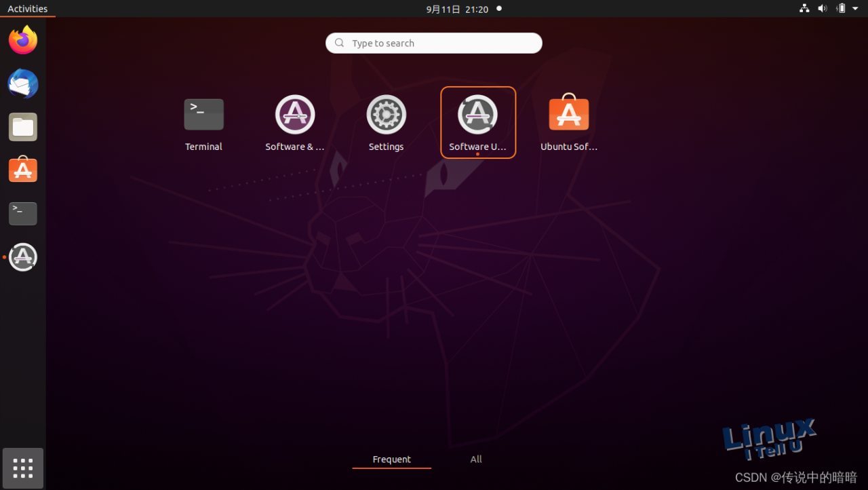Toggle the Show Applications grid button
This screenshot has width=868, height=490.
pyautogui.click(x=23, y=468)
